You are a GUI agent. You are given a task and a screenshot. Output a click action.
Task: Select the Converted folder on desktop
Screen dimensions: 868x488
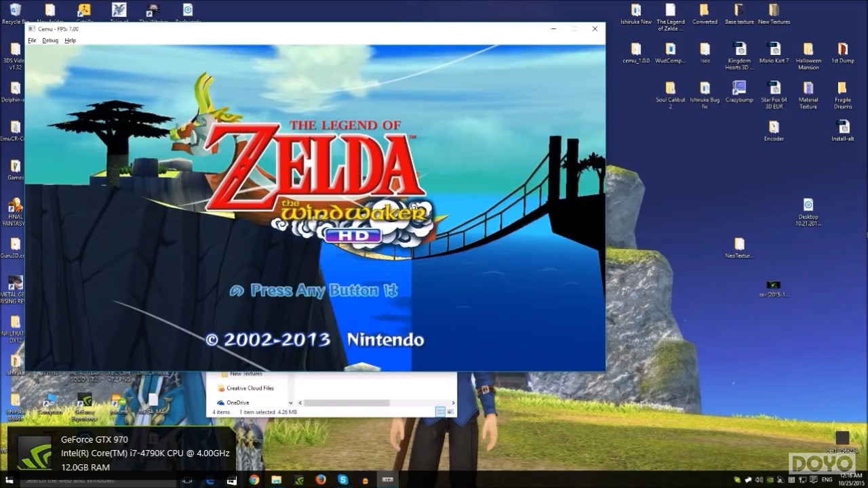coord(705,14)
